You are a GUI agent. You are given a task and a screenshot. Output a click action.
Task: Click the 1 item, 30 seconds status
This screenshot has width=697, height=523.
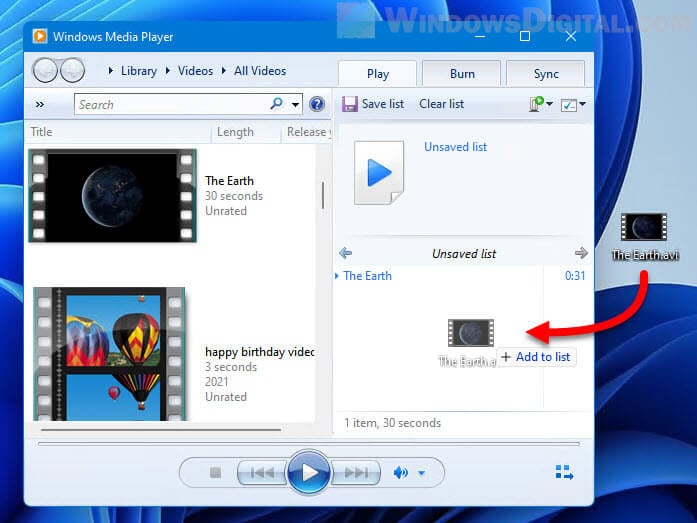pos(393,423)
